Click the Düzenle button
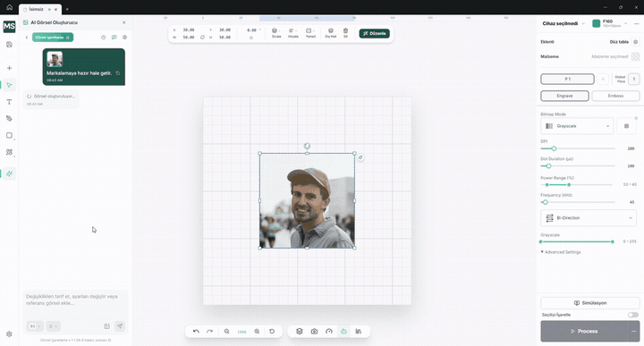The width and height of the screenshot is (644, 346). [374, 33]
